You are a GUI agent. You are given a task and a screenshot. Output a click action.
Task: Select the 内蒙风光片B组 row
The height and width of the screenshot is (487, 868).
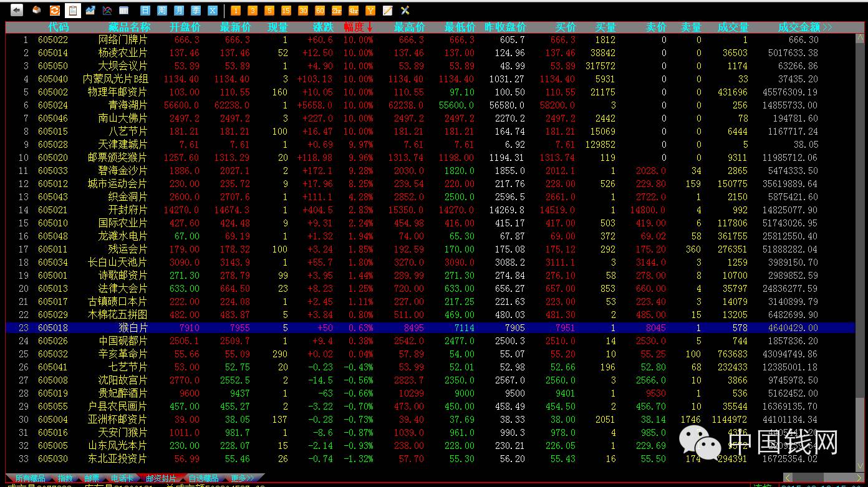pyautogui.click(x=430, y=79)
